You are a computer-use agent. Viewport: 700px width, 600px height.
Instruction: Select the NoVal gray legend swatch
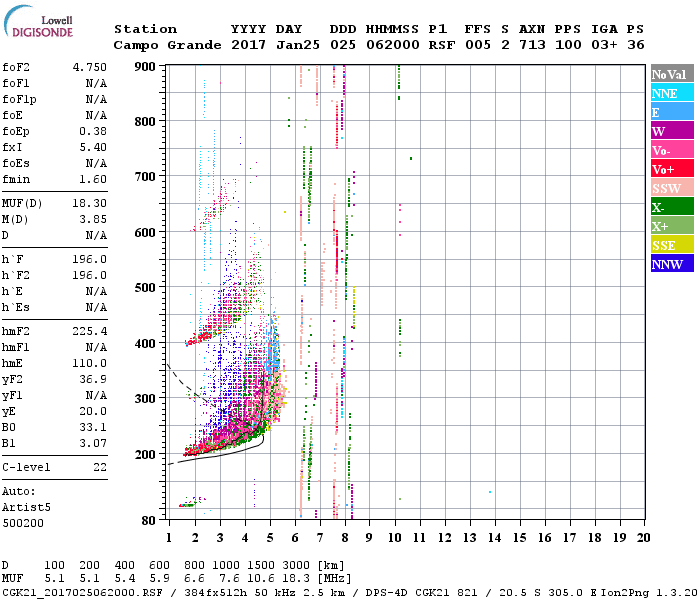[x=672, y=74]
